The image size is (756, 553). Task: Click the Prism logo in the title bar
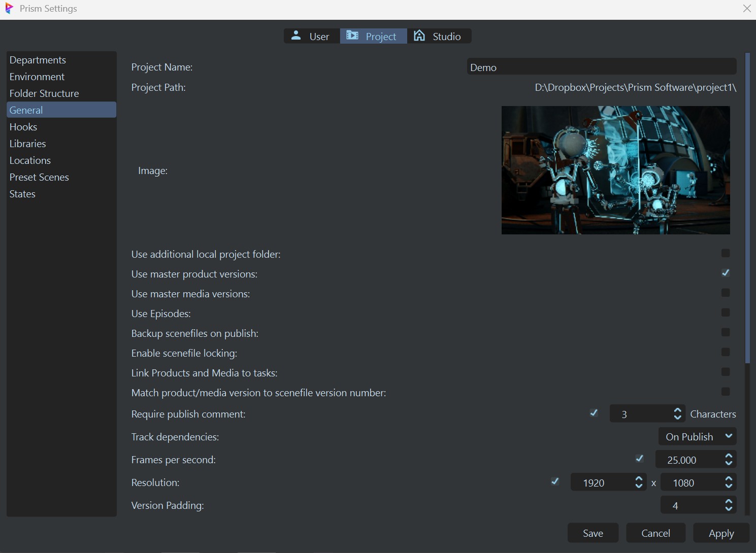(8, 8)
